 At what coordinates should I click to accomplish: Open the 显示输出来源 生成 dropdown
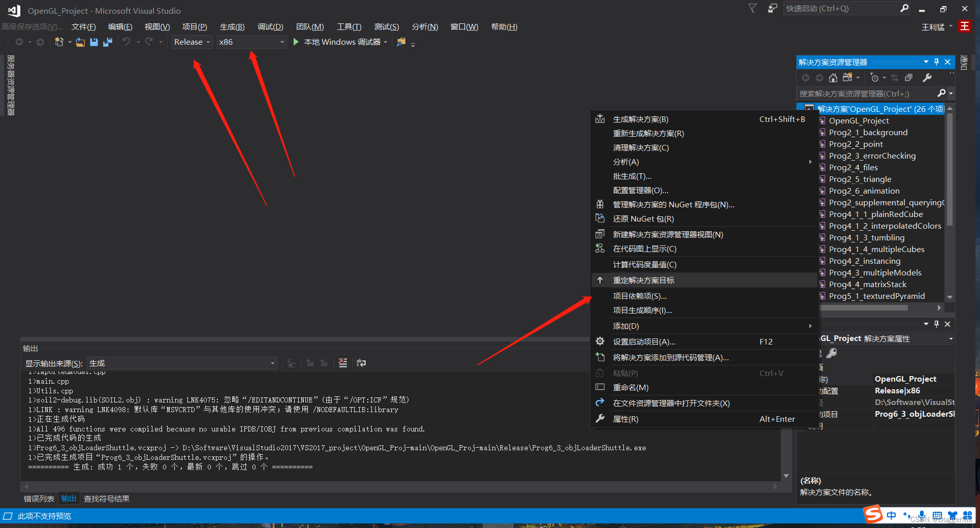[182, 363]
